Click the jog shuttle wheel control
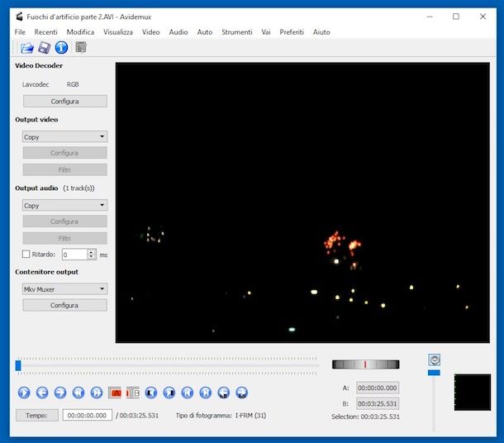The height and width of the screenshot is (443, 504). tap(365, 364)
